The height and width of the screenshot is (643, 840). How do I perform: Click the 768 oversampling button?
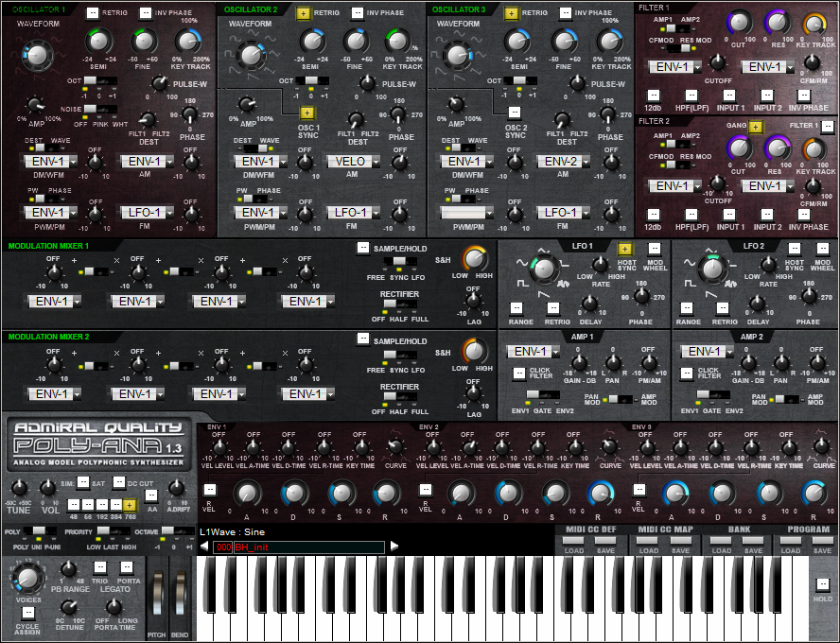tap(129, 505)
